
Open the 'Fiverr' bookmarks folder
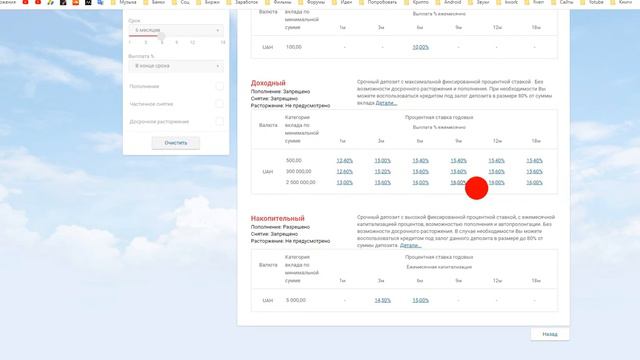point(534,2)
